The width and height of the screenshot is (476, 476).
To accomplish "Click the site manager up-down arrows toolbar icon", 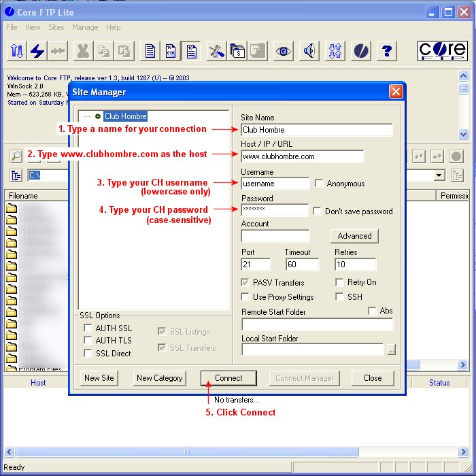I will pos(17,51).
